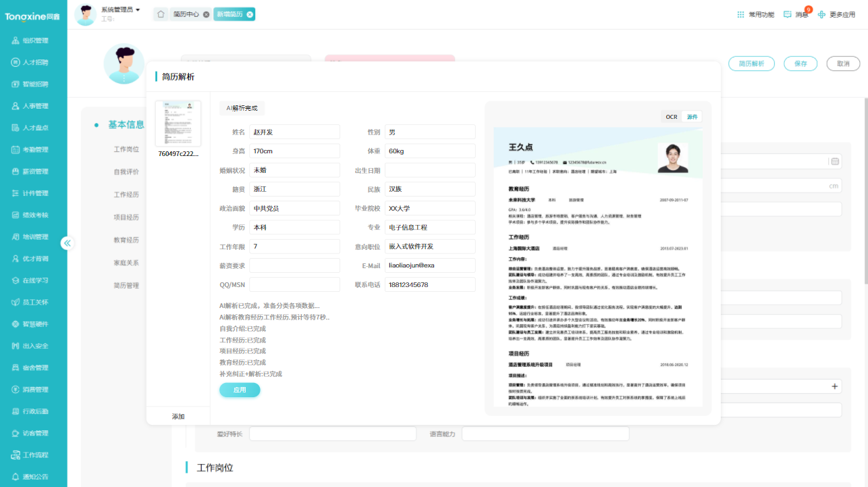This screenshot has height=487, width=868.
Task: Open the 人才招聘 module in the sidebar
Action: tap(32, 62)
